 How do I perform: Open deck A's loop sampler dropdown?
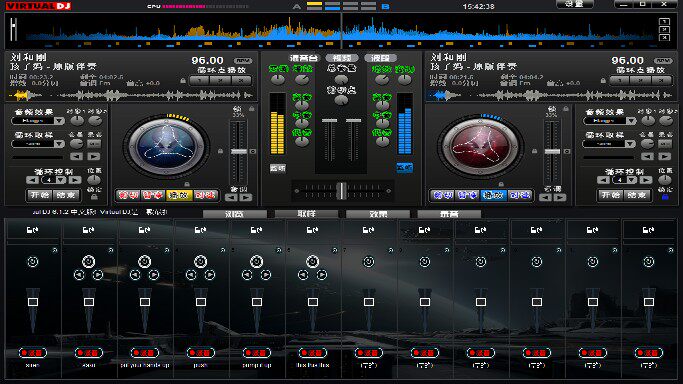tap(38, 144)
